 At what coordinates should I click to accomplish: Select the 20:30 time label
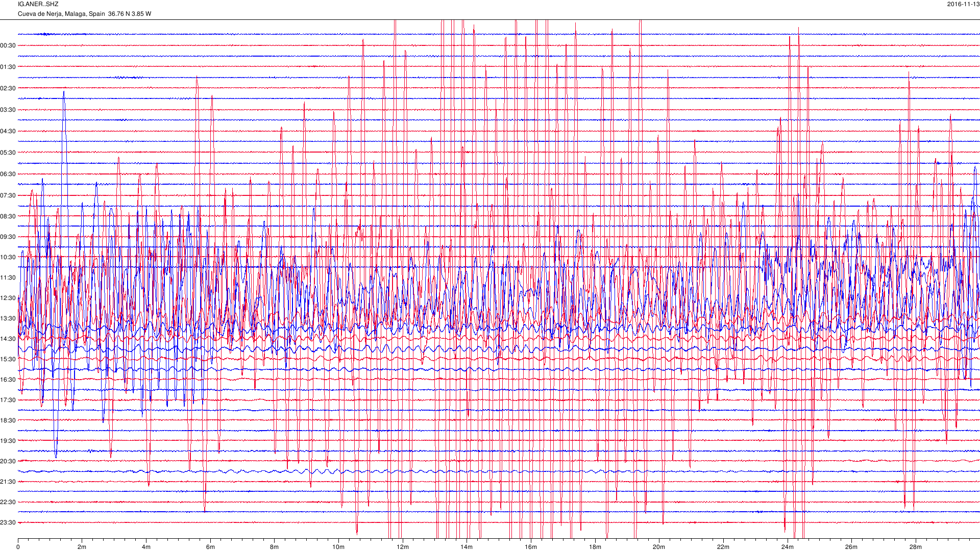(8, 461)
